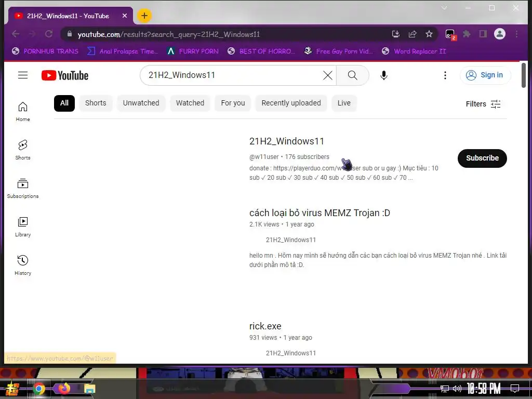This screenshot has width=532, height=399.
Task: Clear the search box with the X icon
Action: click(327, 75)
